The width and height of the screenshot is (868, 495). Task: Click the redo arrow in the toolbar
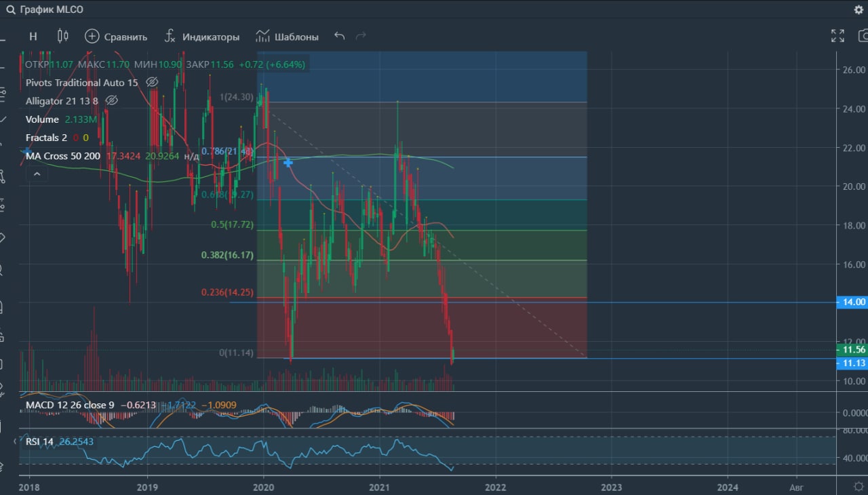tap(361, 36)
